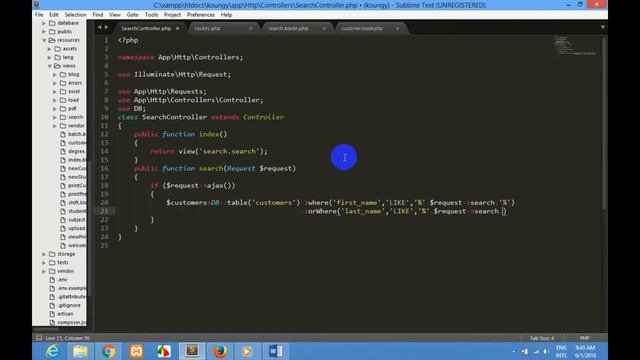640x360 pixels.
Task: Switch to the search.blade.php tab
Action: coord(297,28)
